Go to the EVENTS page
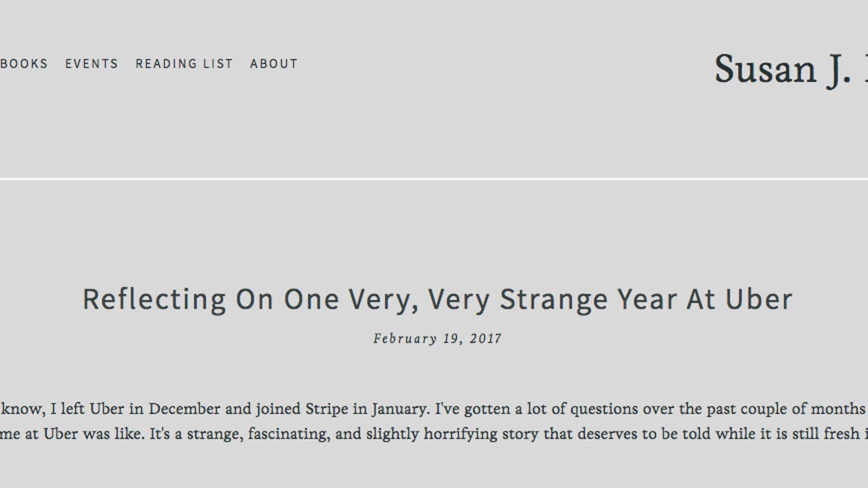This screenshot has height=488, width=868. (92, 64)
